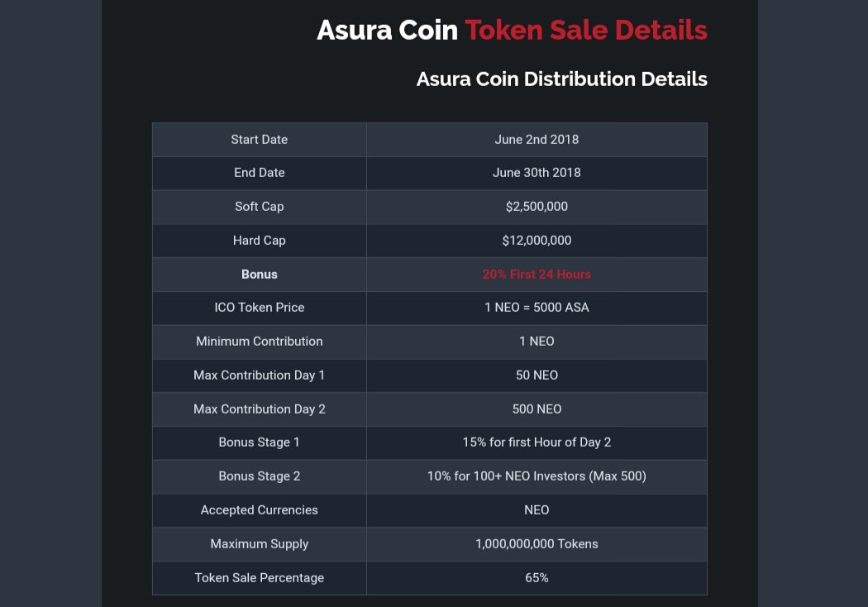868x607 pixels.
Task: Click the '1 NEO = 5000 ASA' value
Action: (x=537, y=308)
